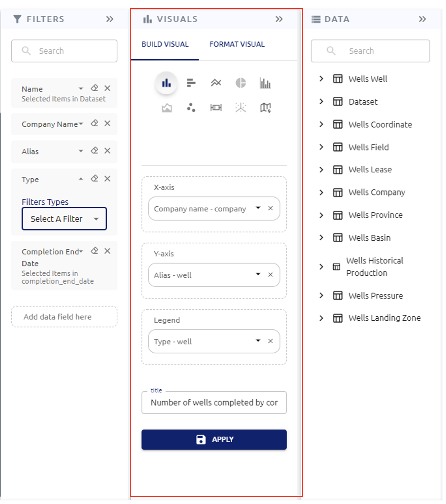Collapse the Type filter section

(x=81, y=179)
